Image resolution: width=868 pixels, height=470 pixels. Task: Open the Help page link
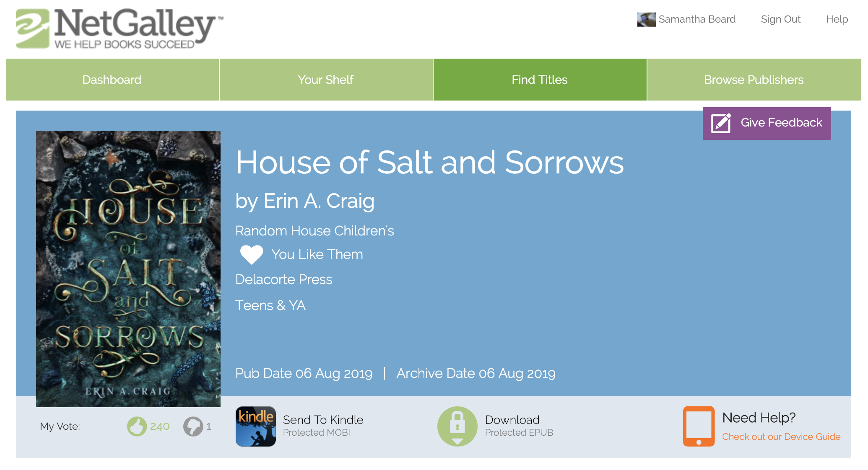pos(837,19)
